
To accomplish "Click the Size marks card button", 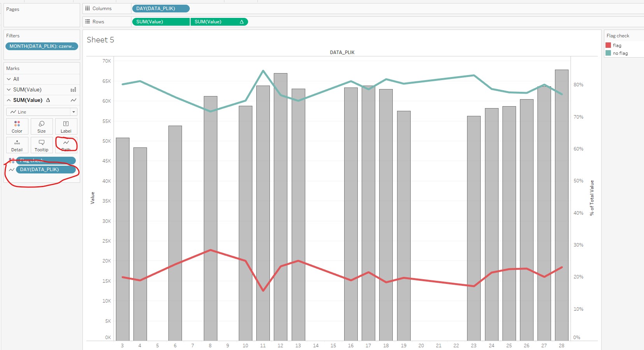I will [42, 126].
